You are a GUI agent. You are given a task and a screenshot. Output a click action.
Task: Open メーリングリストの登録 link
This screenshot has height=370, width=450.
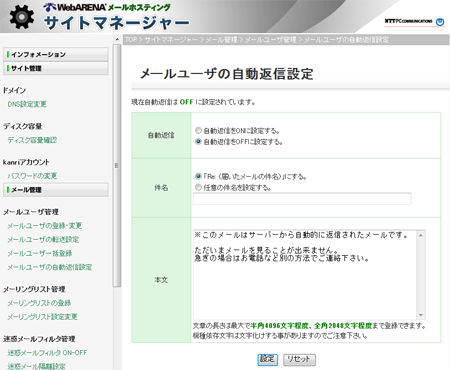pyautogui.click(x=39, y=303)
